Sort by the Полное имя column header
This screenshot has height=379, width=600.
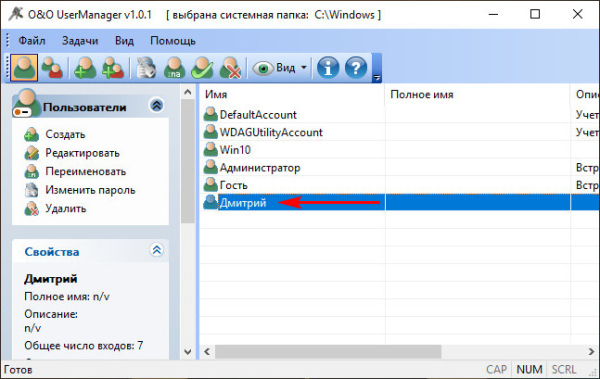477,95
